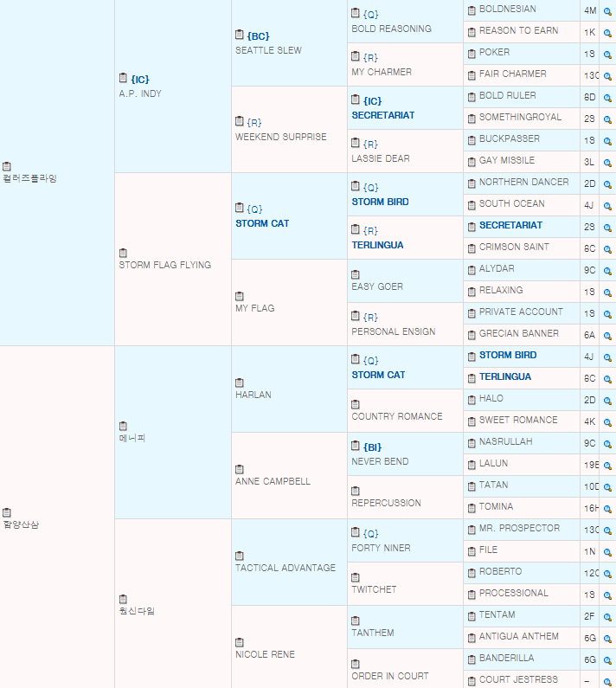616x688 pixels.
Task: Click the COUNTRY ROMANCE pedigree cell
Action: tap(396, 416)
